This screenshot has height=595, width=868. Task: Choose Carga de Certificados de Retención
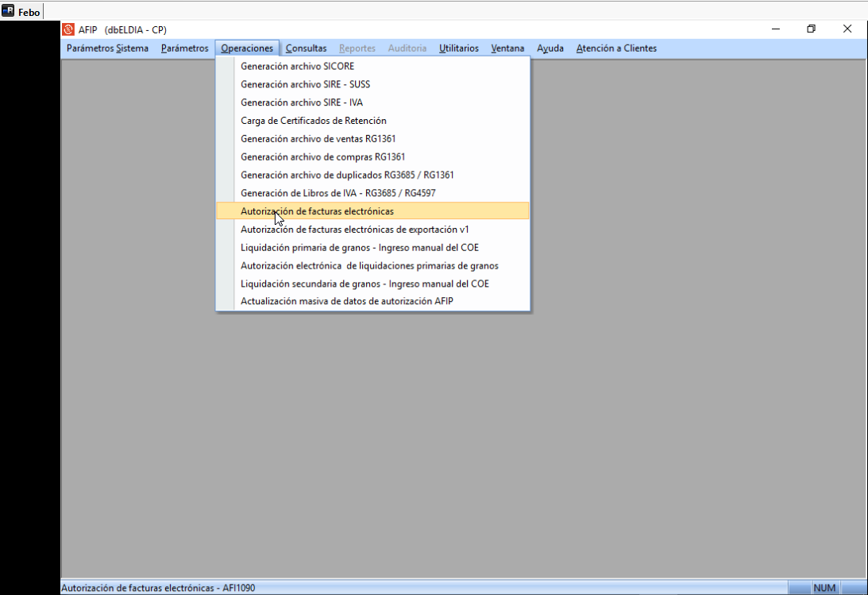point(314,121)
